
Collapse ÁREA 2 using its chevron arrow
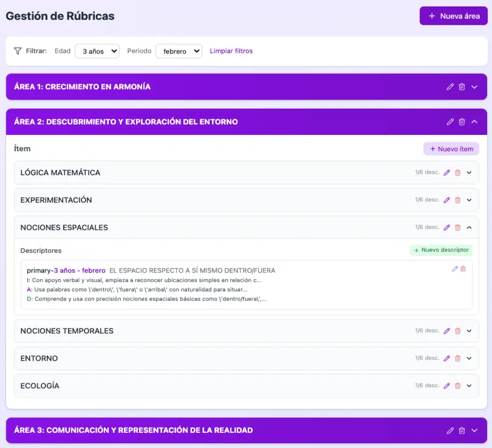(473, 122)
